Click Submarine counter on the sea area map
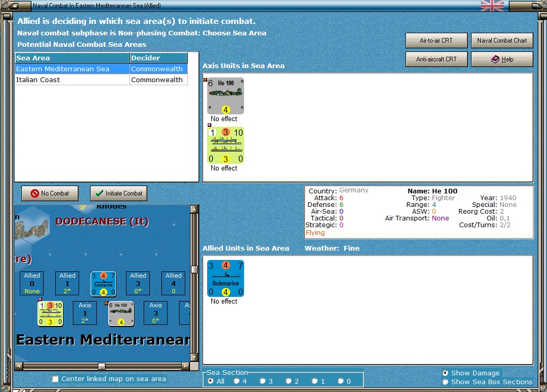 click(103, 284)
